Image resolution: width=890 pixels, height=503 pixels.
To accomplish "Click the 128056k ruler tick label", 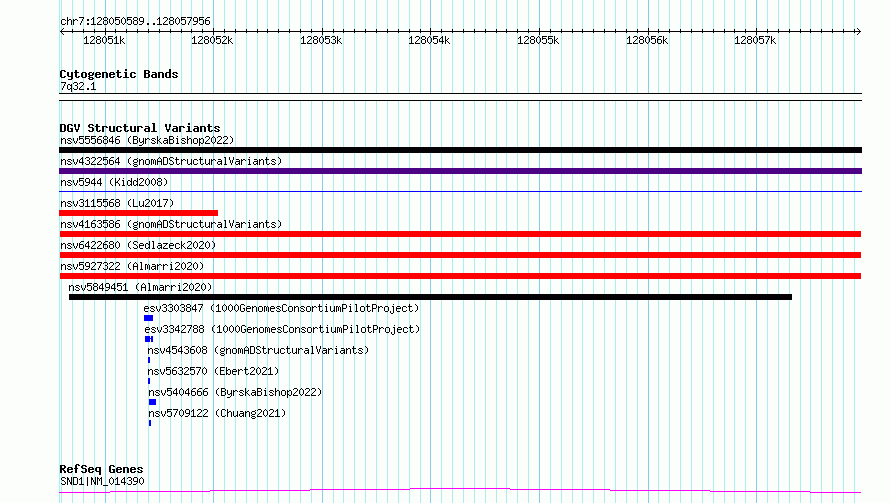I will pyautogui.click(x=646, y=40).
